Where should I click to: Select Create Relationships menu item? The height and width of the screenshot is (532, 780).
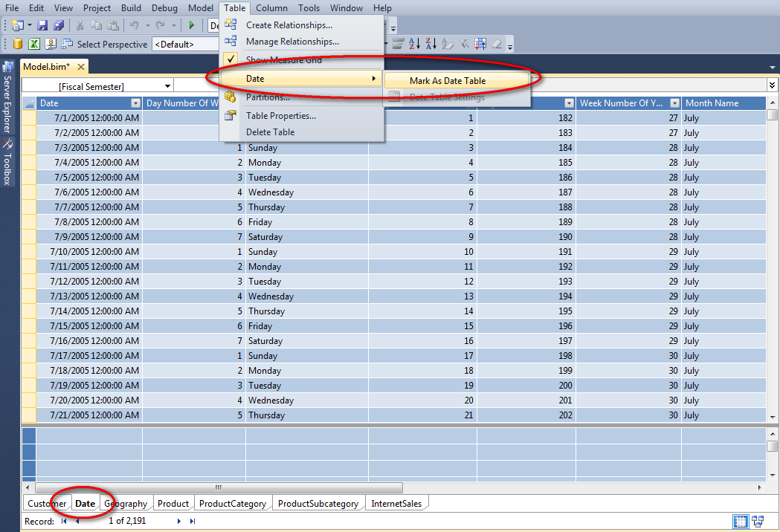click(302, 25)
